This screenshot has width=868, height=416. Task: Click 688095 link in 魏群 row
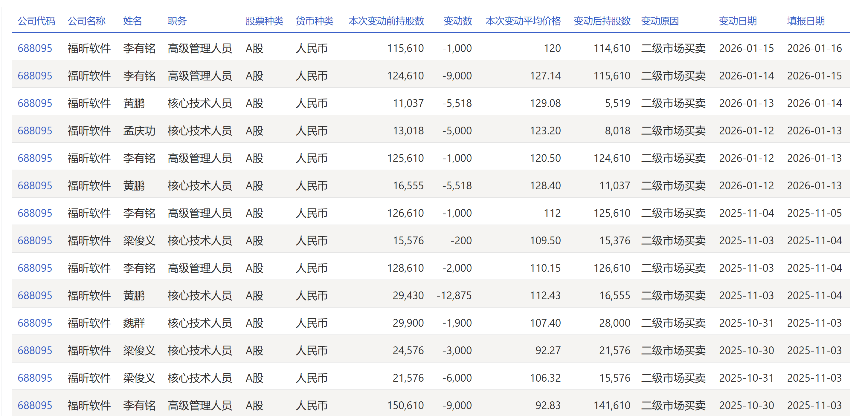[35, 323]
